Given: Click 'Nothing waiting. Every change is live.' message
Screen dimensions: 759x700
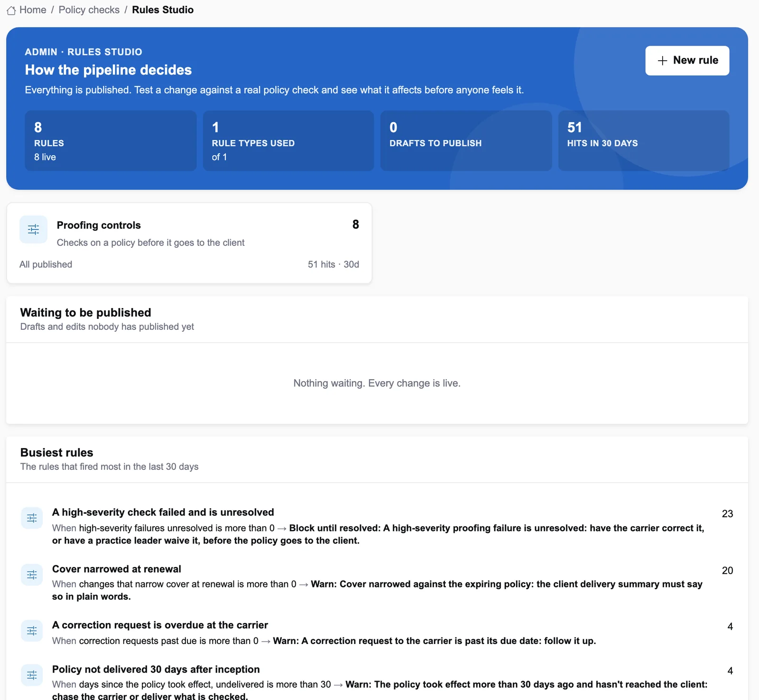Looking at the screenshot, I should pos(377,383).
